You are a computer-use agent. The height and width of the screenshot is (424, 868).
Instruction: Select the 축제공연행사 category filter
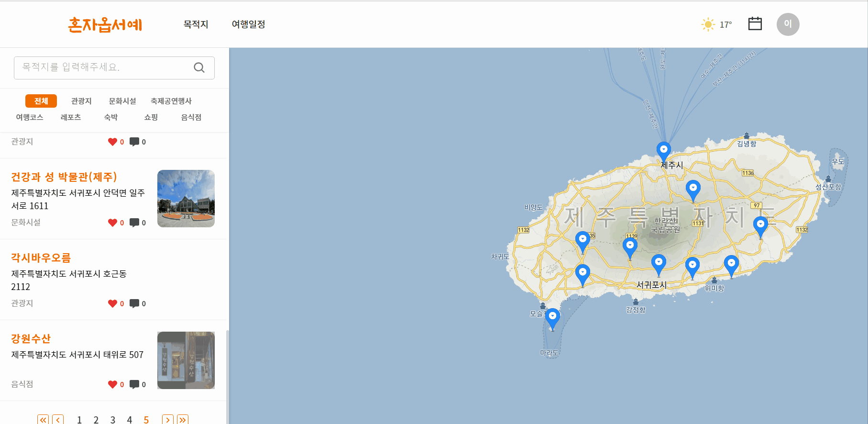click(171, 101)
